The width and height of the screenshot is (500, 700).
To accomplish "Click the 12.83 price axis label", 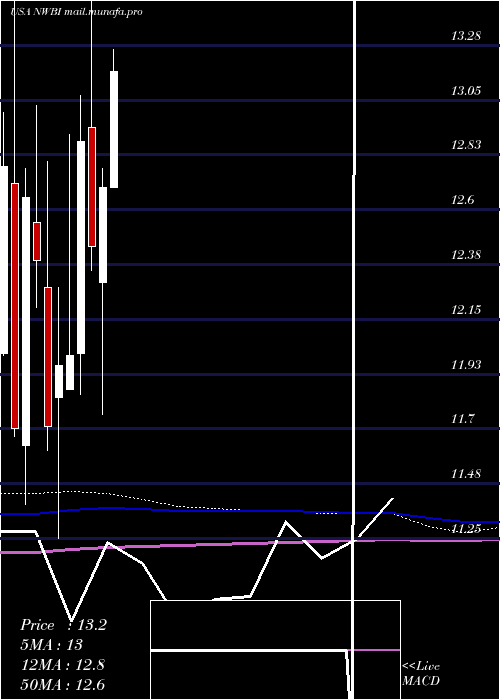I will coord(466,145).
